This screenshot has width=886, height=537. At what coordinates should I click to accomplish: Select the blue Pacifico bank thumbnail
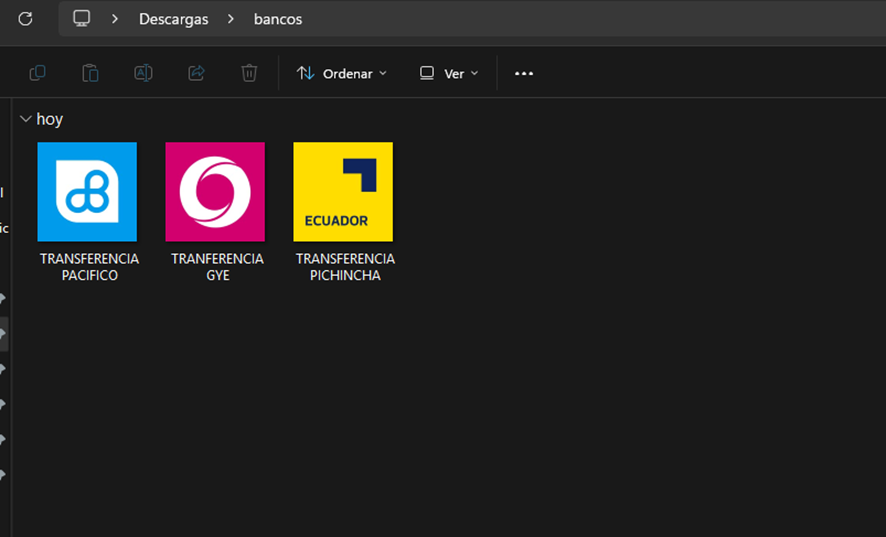[87, 192]
